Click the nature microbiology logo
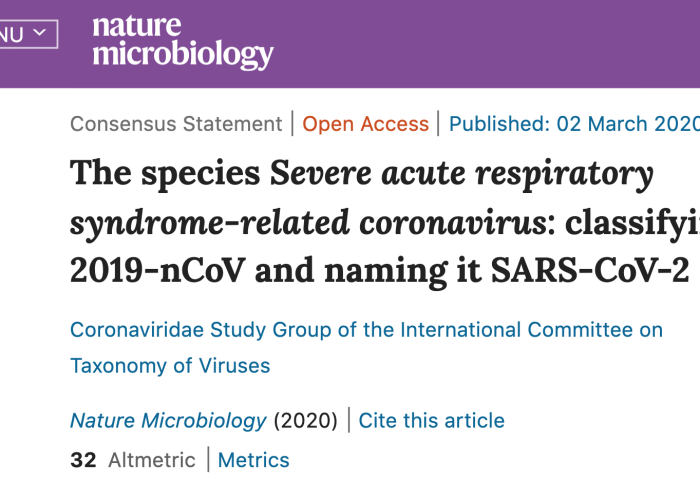Viewport: 700px width, 500px height. click(183, 42)
